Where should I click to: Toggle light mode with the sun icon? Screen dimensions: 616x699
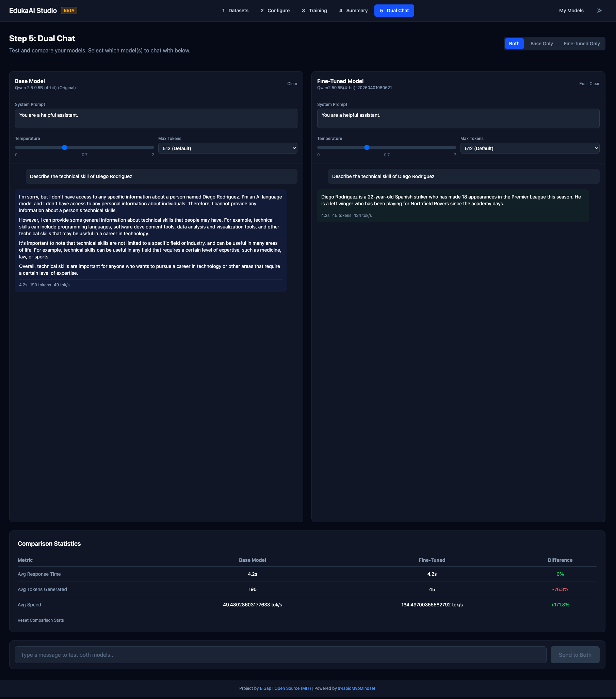point(599,11)
